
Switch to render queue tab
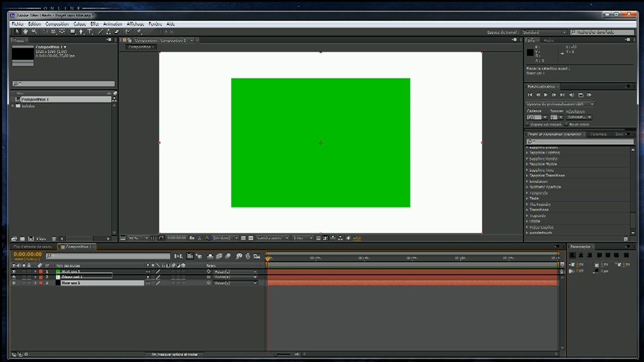click(x=33, y=247)
